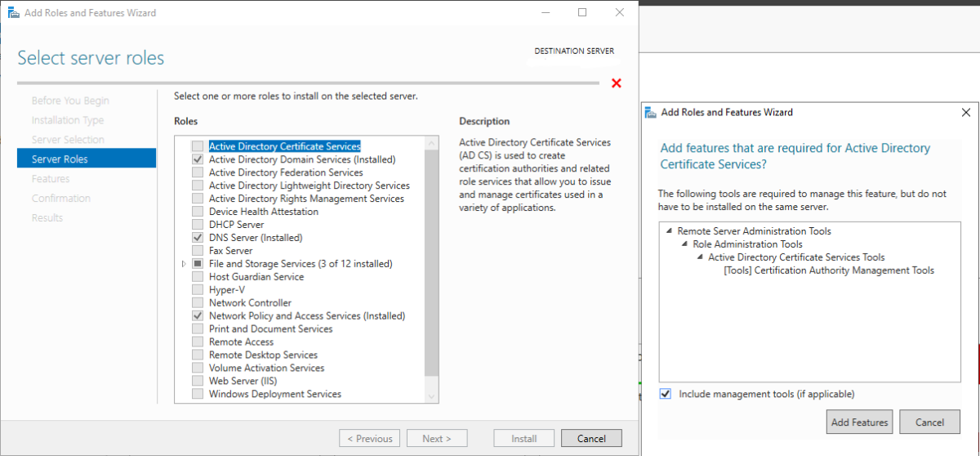Collapse Remote Server Administration Tools node

(670, 231)
